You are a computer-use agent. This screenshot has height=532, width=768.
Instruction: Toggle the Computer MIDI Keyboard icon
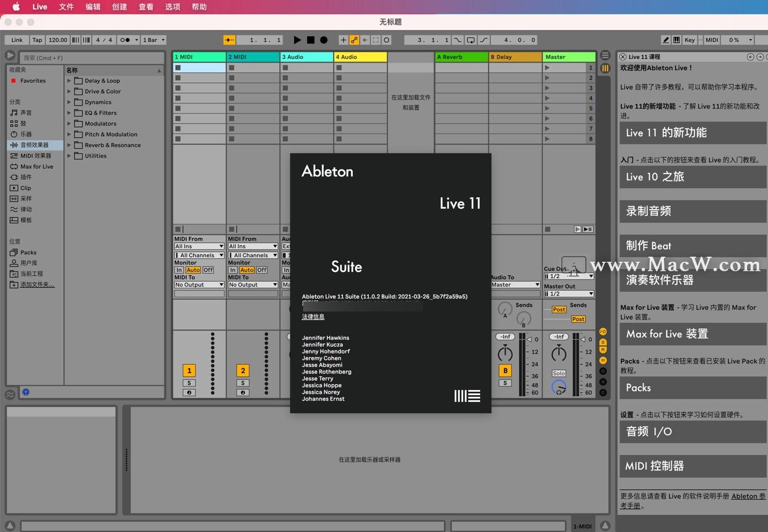pos(677,40)
